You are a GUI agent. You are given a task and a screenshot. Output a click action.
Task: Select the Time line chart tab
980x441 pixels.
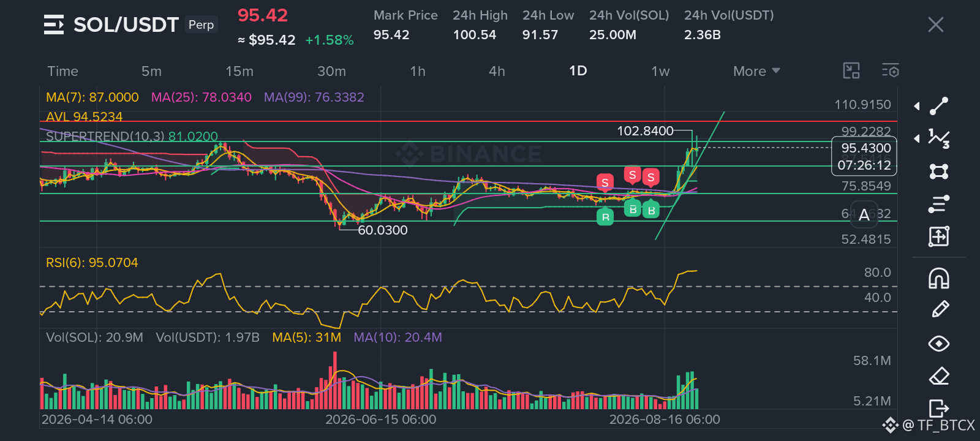click(63, 71)
